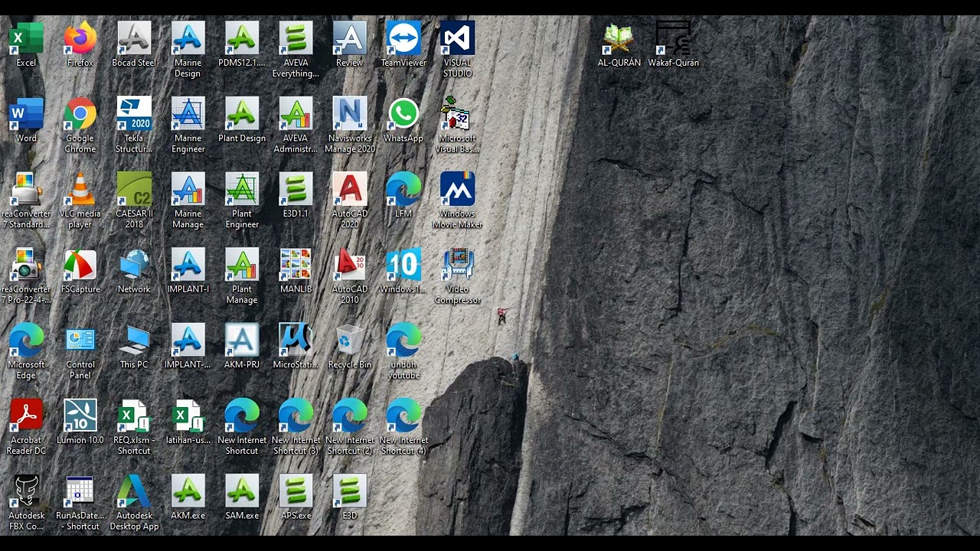
Task: Click the E3D shortcut icon
Action: click(x=350, y=491)
